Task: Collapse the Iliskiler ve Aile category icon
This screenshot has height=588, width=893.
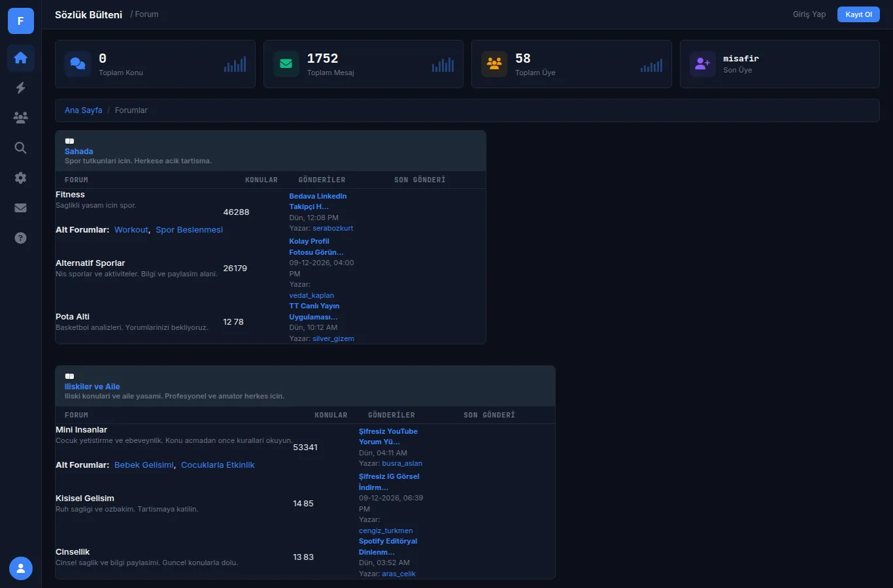Action: [x=69, y=376]
